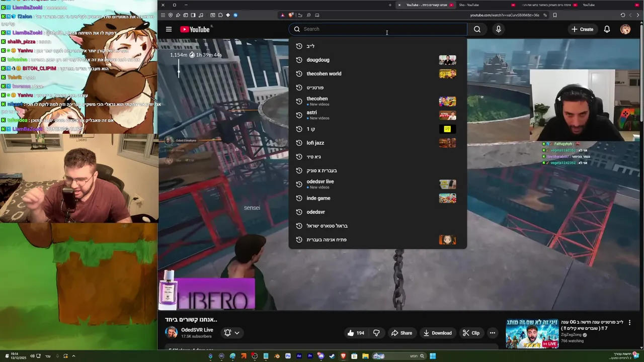This screenshot has width=644, height=362.
Task: Go to the YouTube home logo
Action: pos(195,29)
